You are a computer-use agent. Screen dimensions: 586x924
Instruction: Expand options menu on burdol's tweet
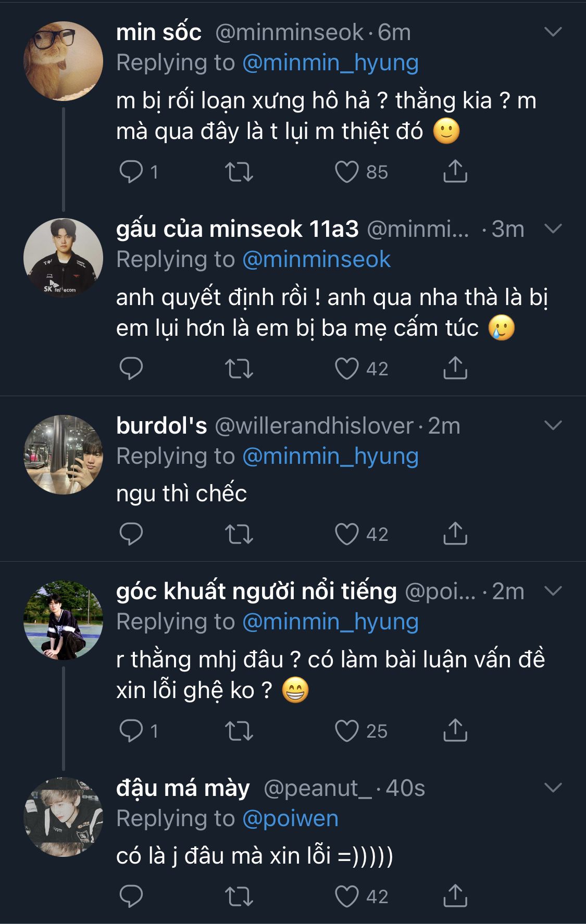coord(553,426)
